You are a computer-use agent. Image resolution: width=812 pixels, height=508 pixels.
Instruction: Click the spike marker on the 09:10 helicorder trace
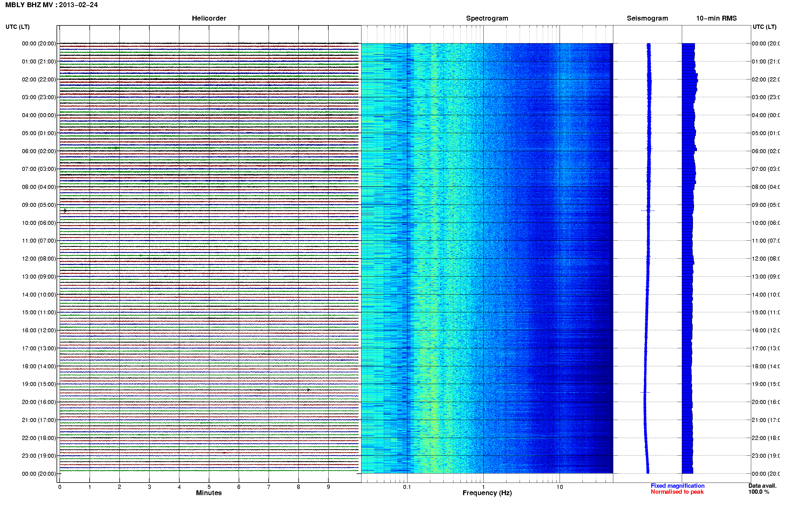click(65, 211)
